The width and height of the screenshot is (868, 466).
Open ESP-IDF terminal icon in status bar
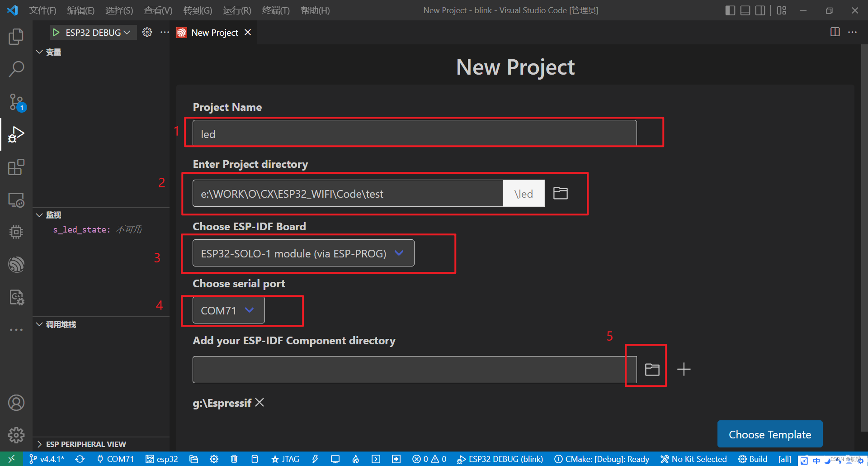[x=376, y=459]
